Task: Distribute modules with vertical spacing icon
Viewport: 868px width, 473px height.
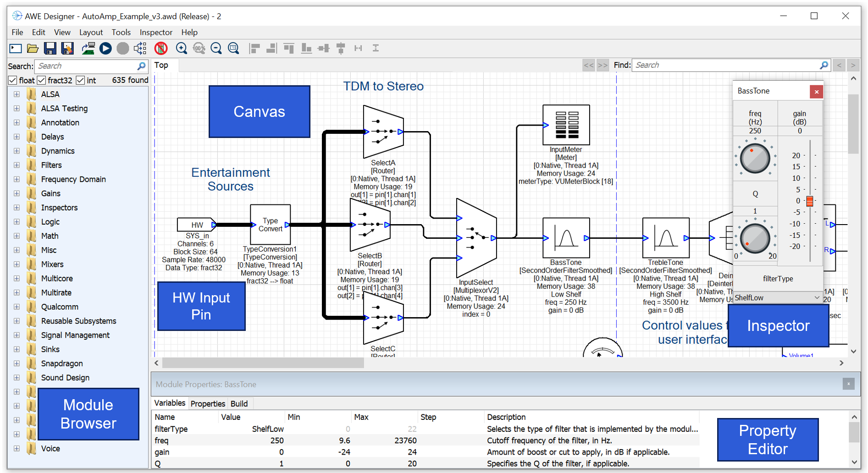Action: click(376, 48)
